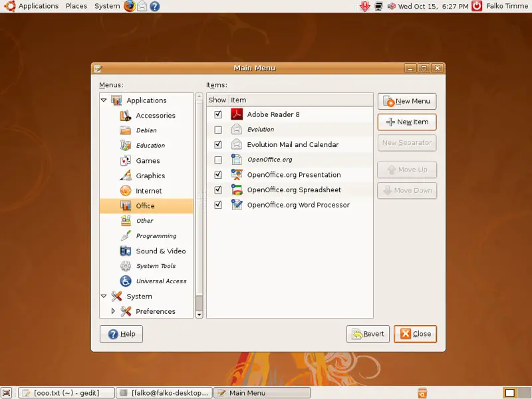532x399 pixels.
Task: Click the date and time in top panel
Action: coord(433,6)
